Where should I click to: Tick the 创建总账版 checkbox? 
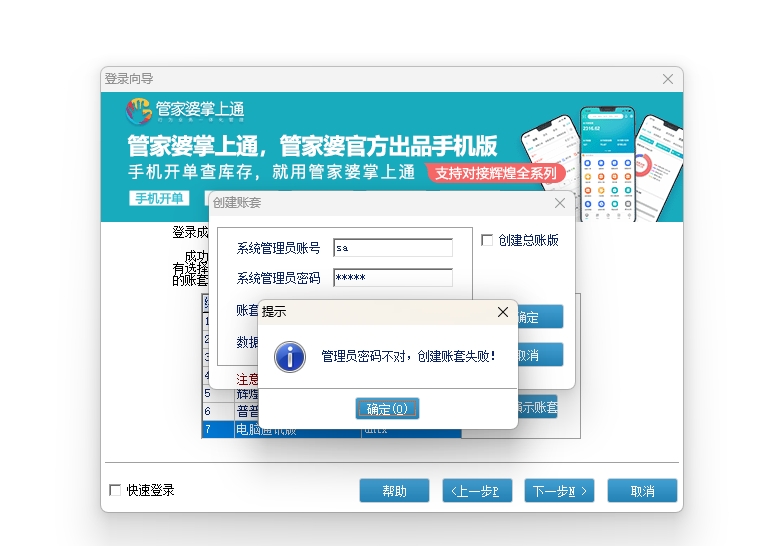click(x=487, y=240)
